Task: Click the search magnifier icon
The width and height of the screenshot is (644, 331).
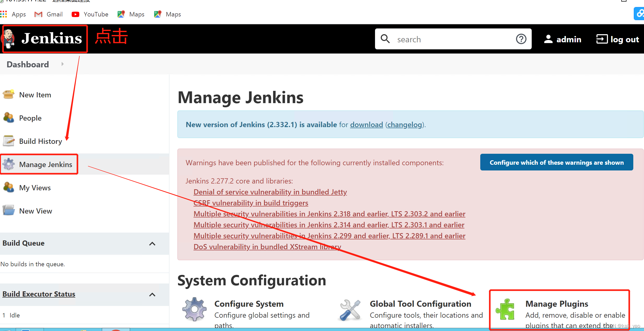Action: pyautogui.click(x=385, y=39)
